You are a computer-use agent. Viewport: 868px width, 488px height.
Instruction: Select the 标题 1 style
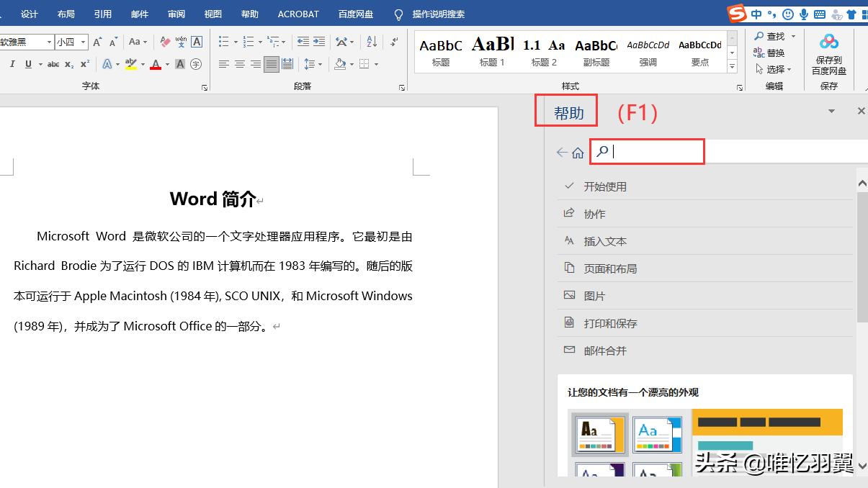pyautogui.click(x=492, y=50)
